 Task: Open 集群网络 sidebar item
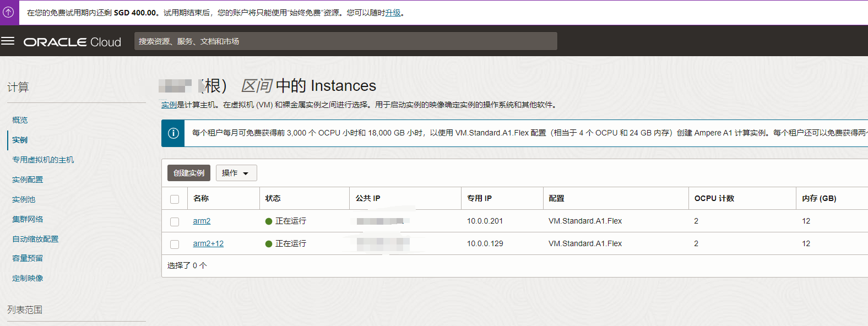point(28,219)
